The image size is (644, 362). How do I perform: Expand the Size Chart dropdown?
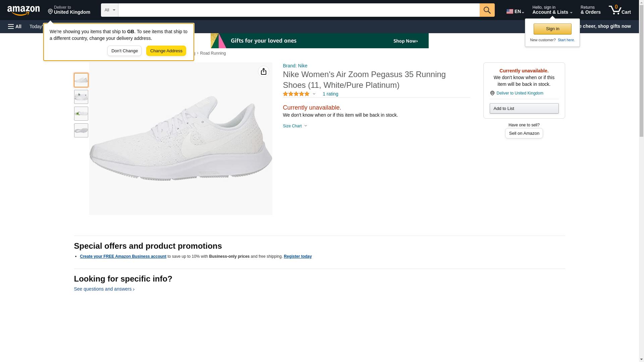coord(295,126)
